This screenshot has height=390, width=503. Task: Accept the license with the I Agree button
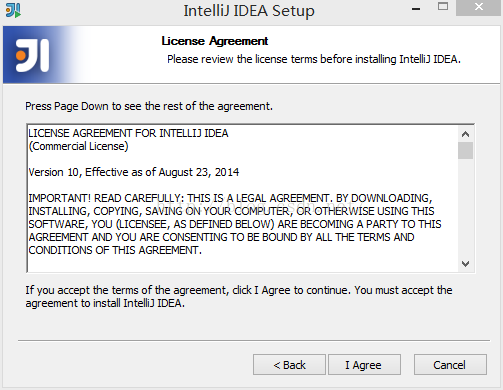point(364,365)
